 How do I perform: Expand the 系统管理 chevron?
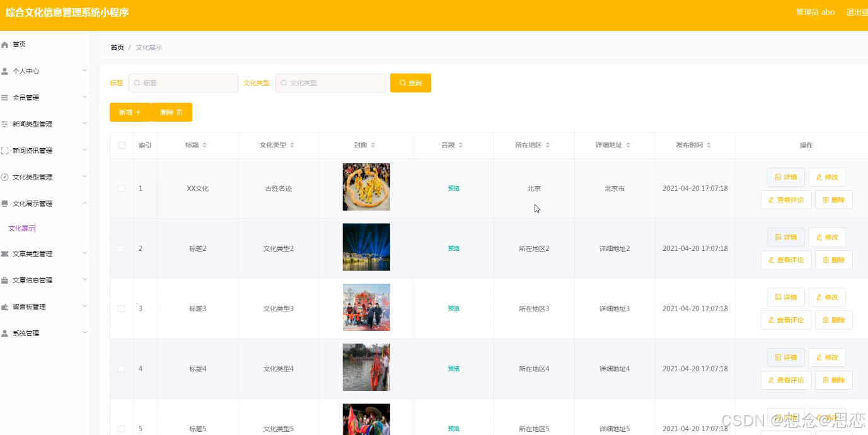[x=84, y=332]
